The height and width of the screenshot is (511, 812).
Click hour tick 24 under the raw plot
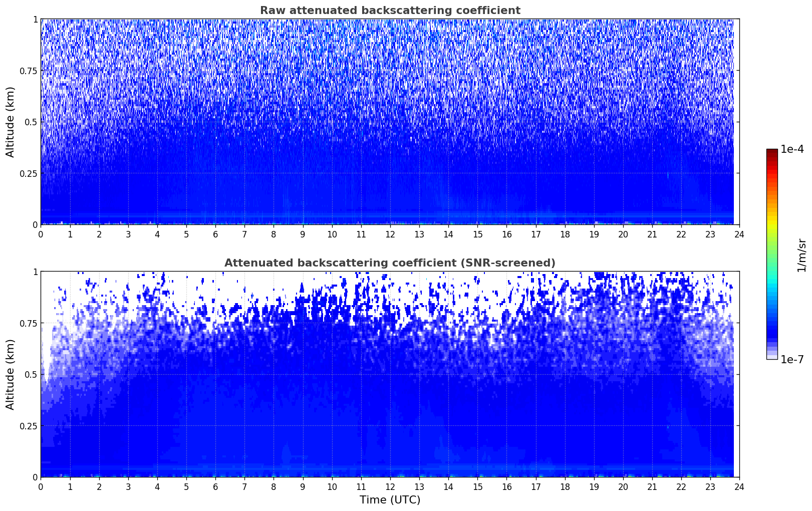pyautogui.click(x=739, y=234)
